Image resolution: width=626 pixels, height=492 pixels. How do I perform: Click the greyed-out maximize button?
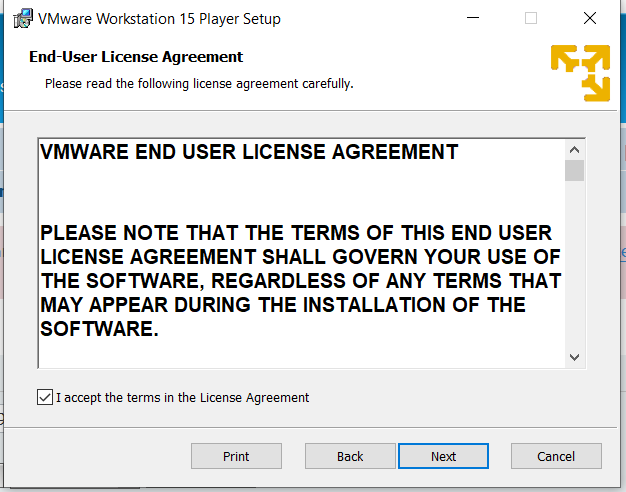click(531, 18)
